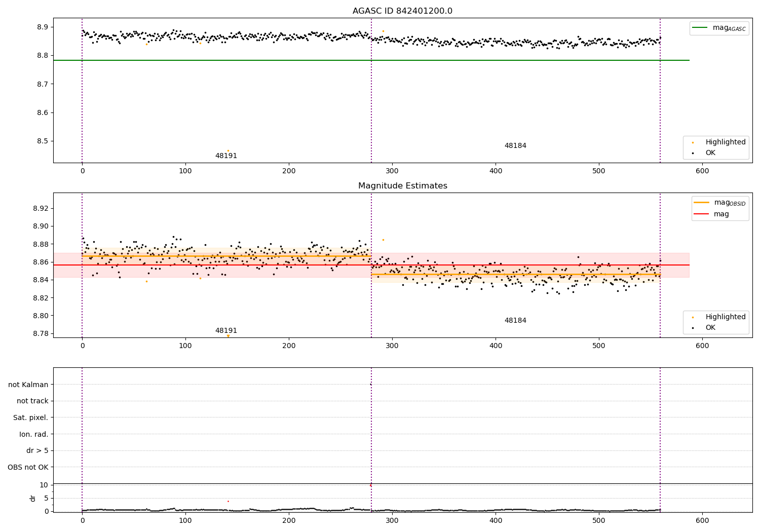The height and width of the screenshot is (532, 760).
Task: Click the 8.82 y-axis tick in Magnitude Estimates
Action: [41, 298]
